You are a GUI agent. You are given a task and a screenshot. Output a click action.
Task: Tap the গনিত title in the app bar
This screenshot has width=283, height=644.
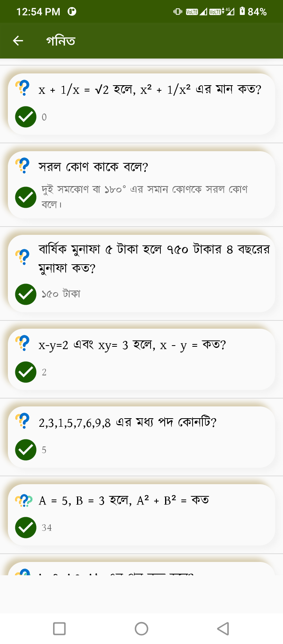(61, 40)
